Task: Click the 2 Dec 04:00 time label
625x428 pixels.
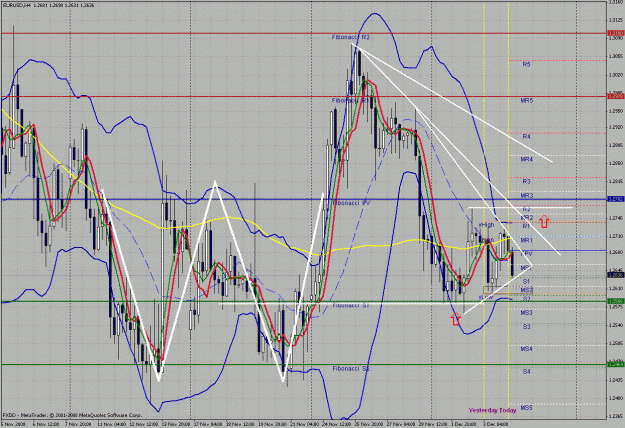Action: tap(495, 425)
